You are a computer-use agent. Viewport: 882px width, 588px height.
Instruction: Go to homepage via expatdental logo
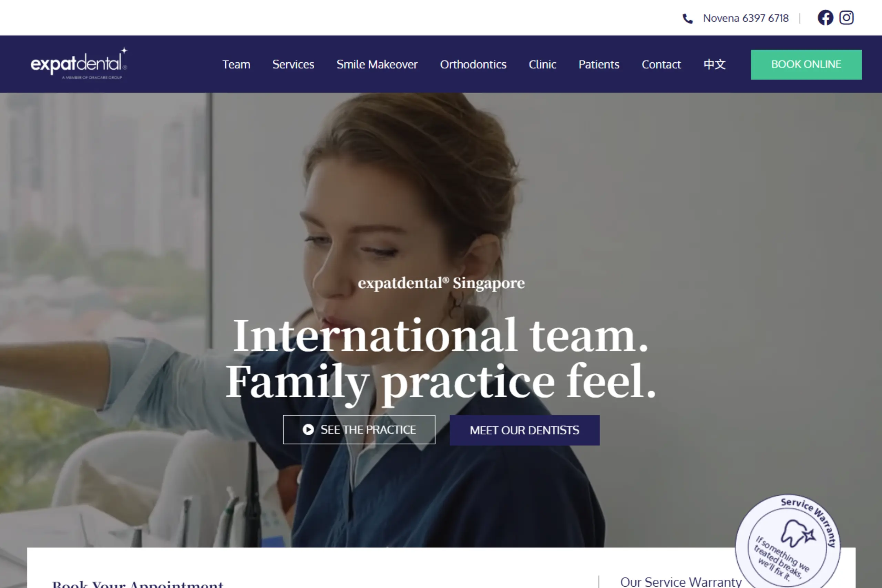coord(79,63)
